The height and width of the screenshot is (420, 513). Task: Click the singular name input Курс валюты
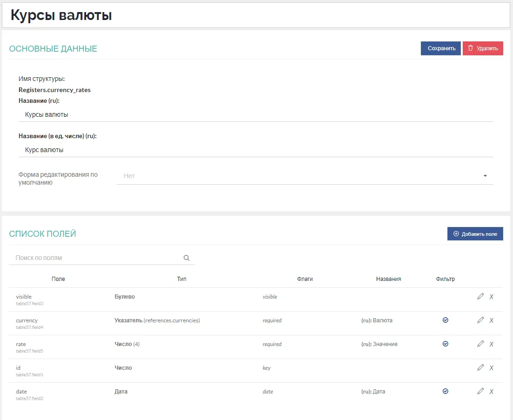coord(256,150)
